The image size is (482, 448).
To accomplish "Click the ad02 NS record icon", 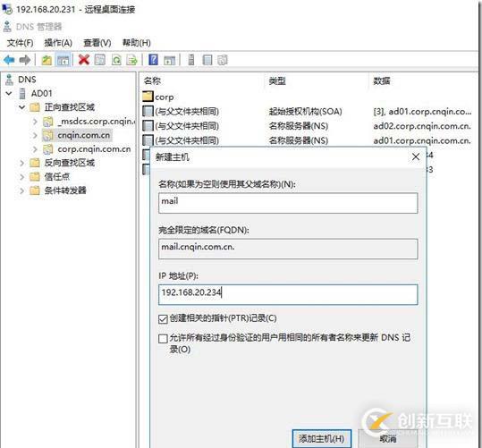I will click(x=148, y=125).
